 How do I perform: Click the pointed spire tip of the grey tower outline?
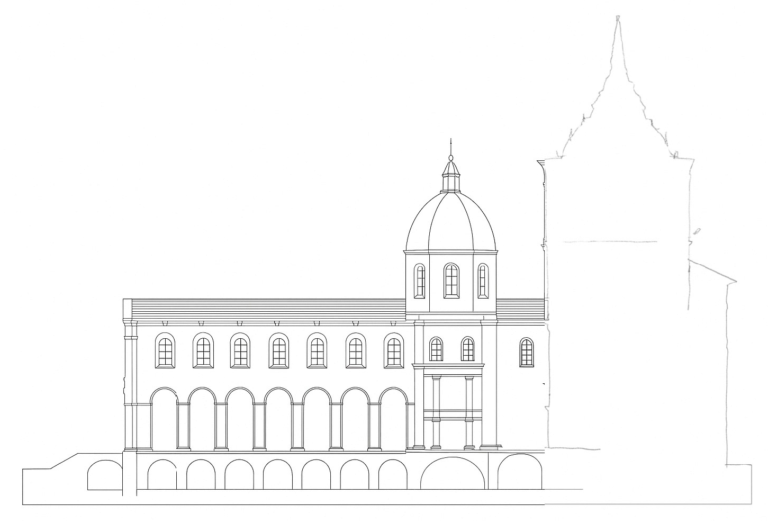[618, 20]
